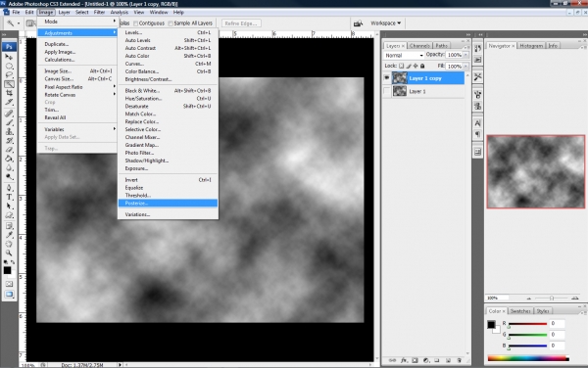Adjust the Navigator zoom slider
The height and width of the screenshot is (368, 588).
552,298
